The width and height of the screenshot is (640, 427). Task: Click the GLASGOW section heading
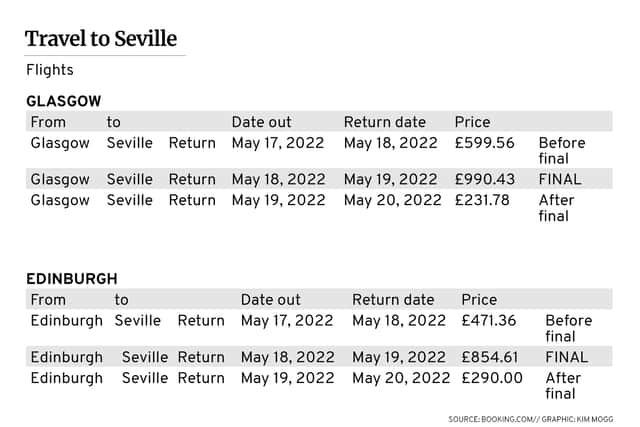click(x=64, y=101)
